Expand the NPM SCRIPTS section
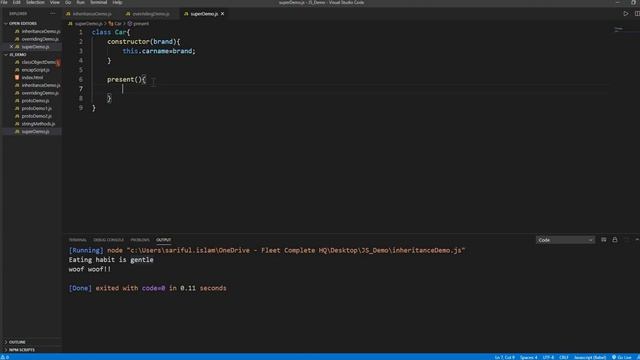640x360 pixels. (x=22, y=350)
